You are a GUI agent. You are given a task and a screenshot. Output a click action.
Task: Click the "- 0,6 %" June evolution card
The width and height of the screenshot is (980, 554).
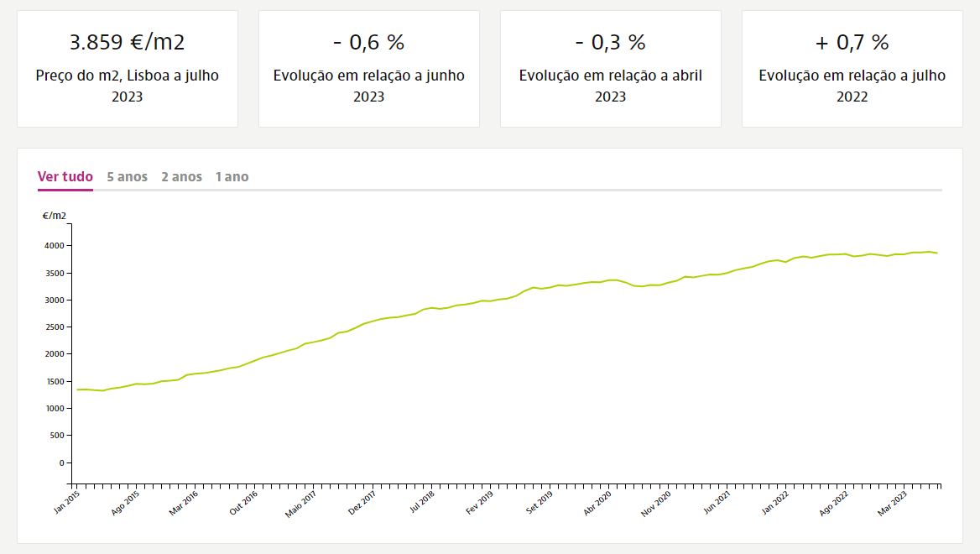[369, 69]
